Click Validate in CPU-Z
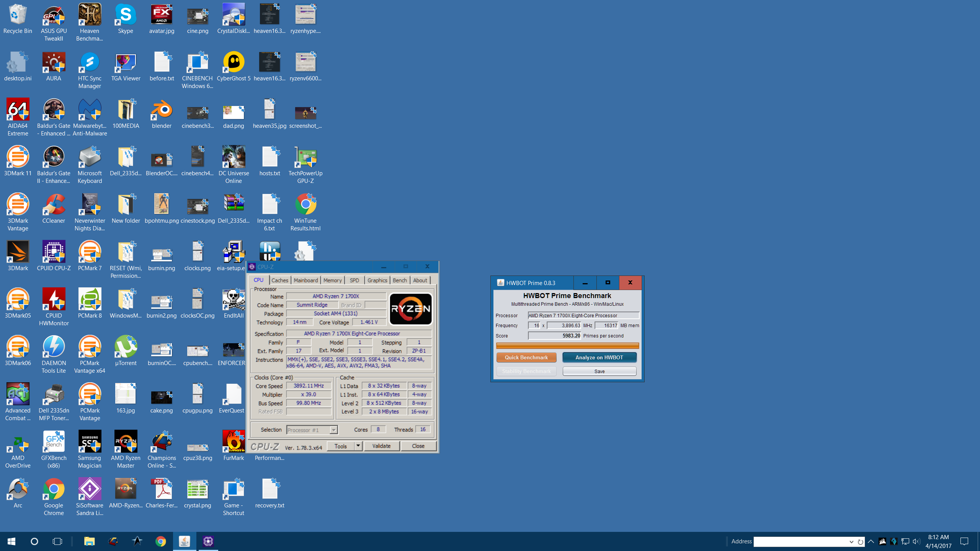Image resolution: width=980 pixels, height=551 pixels. click(382, 446)
